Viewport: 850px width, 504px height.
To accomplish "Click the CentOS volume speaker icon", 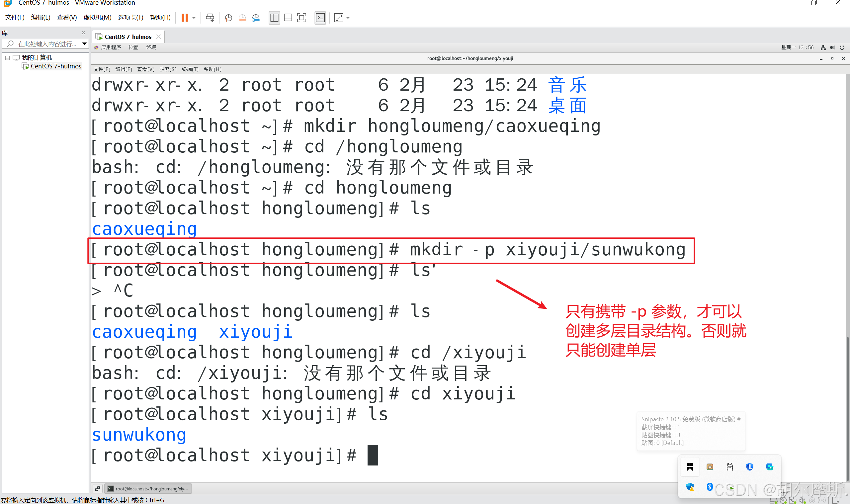I will (x=832, y=47).
